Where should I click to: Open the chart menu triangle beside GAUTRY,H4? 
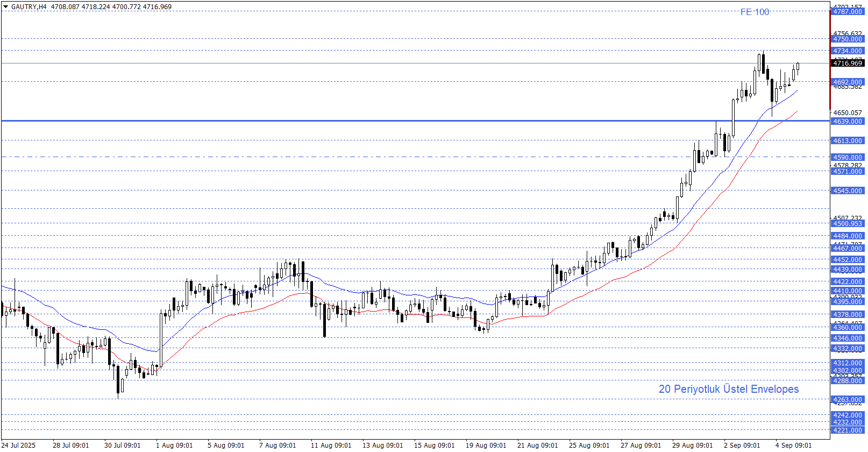(x=5, y=7)
